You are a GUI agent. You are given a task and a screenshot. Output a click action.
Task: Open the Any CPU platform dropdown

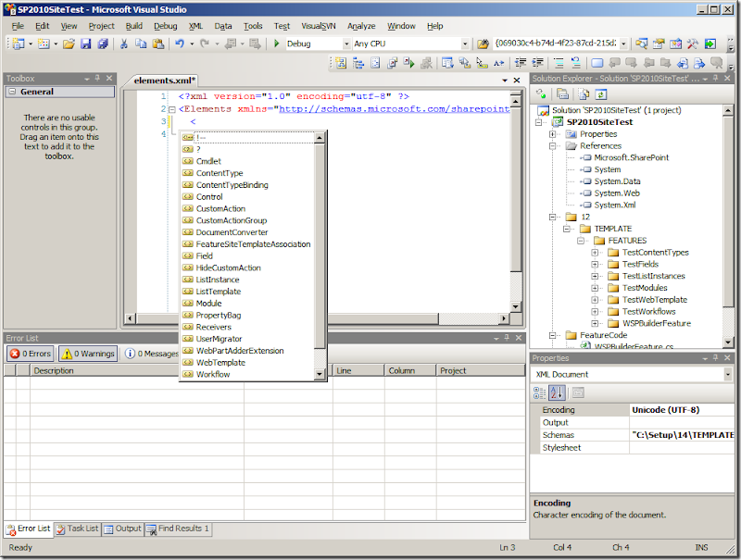465,44
